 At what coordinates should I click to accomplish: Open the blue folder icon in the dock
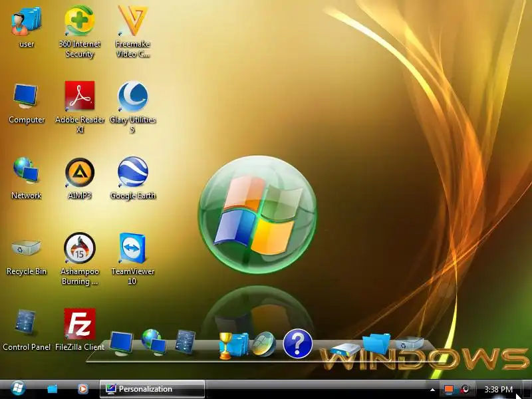(x=376, y=342)
